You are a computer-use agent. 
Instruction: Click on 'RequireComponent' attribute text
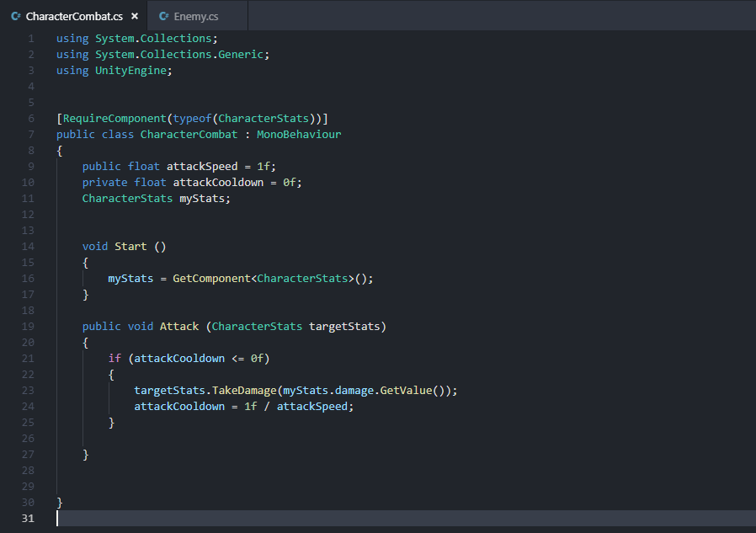pos(114,119)
